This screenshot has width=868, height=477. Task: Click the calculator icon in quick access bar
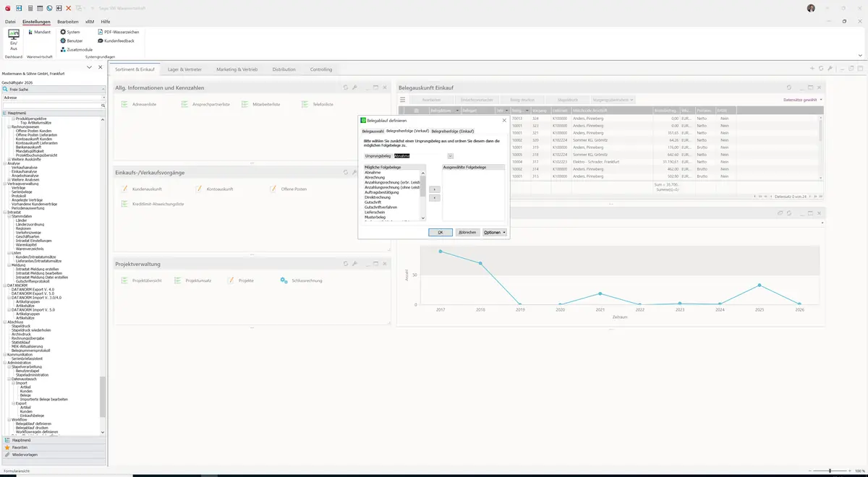click(x=30, y=8)
